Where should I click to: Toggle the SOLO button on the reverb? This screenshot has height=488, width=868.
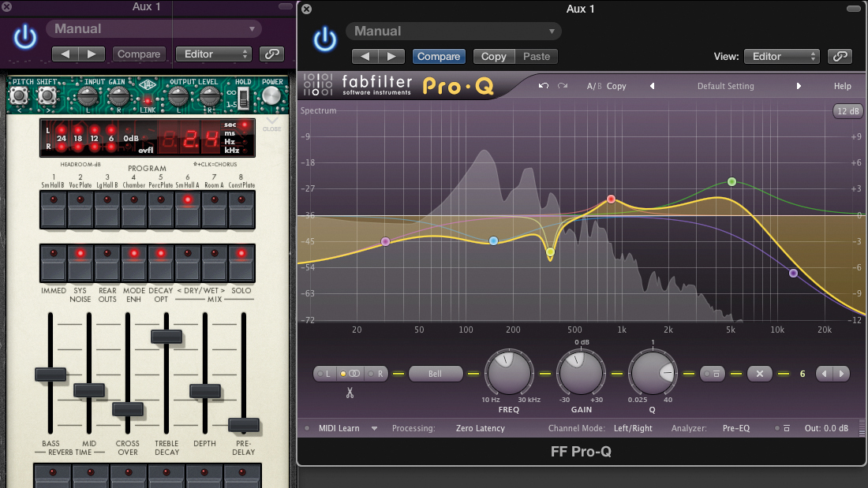point(241,263)
